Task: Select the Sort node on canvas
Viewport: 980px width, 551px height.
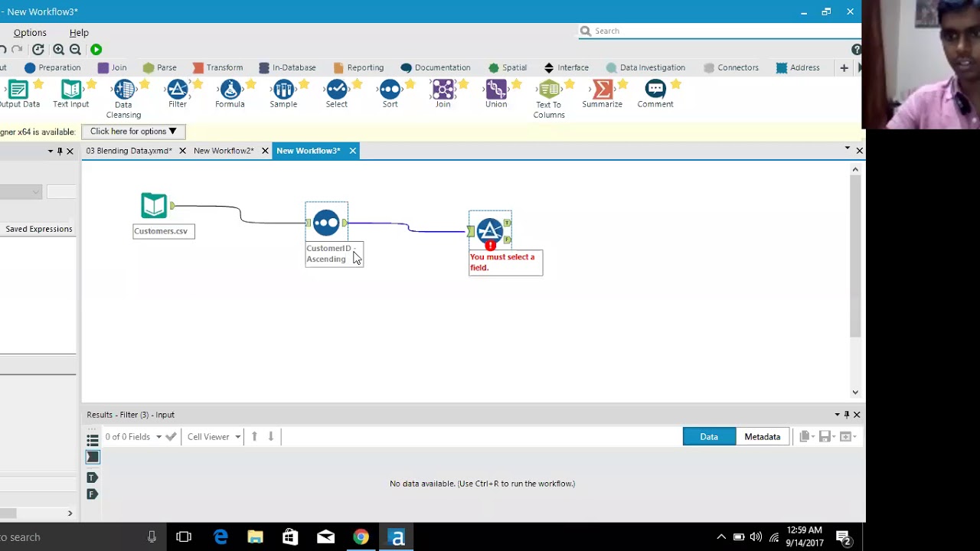Action: 326,223
